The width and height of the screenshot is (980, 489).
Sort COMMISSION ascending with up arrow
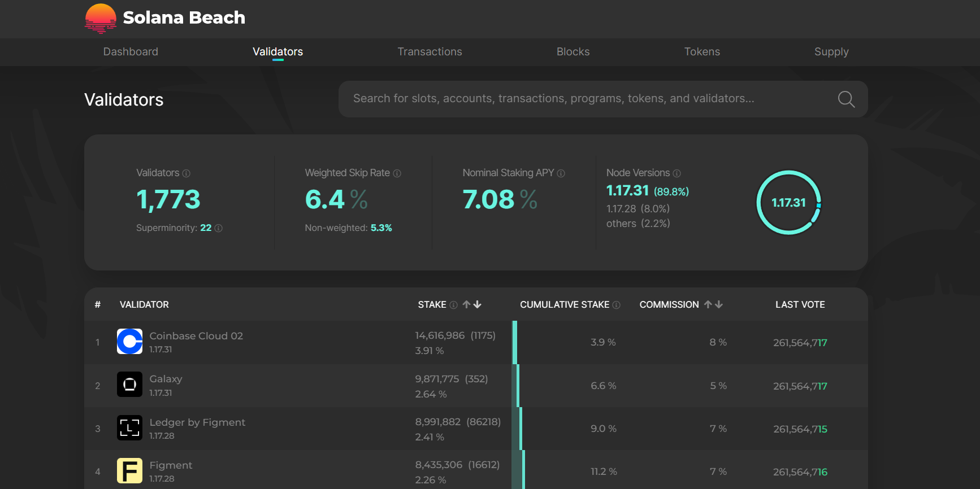[x=708, y=304]
